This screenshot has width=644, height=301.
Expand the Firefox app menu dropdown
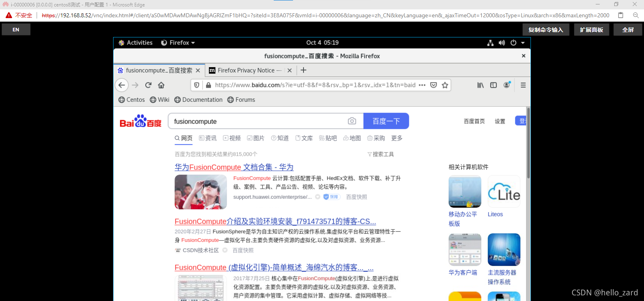click(178, 43)
